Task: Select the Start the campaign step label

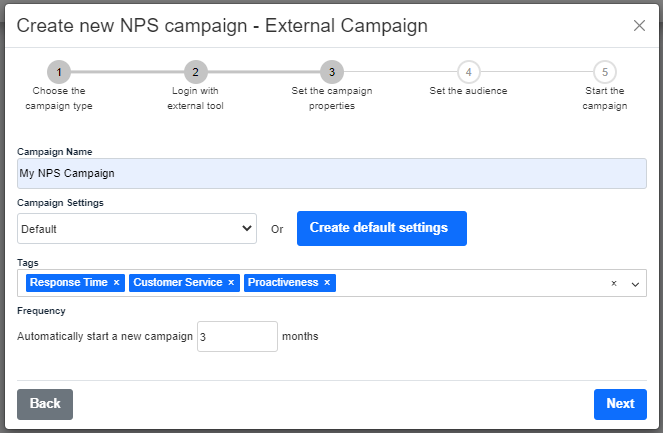Action: point(605,98)
